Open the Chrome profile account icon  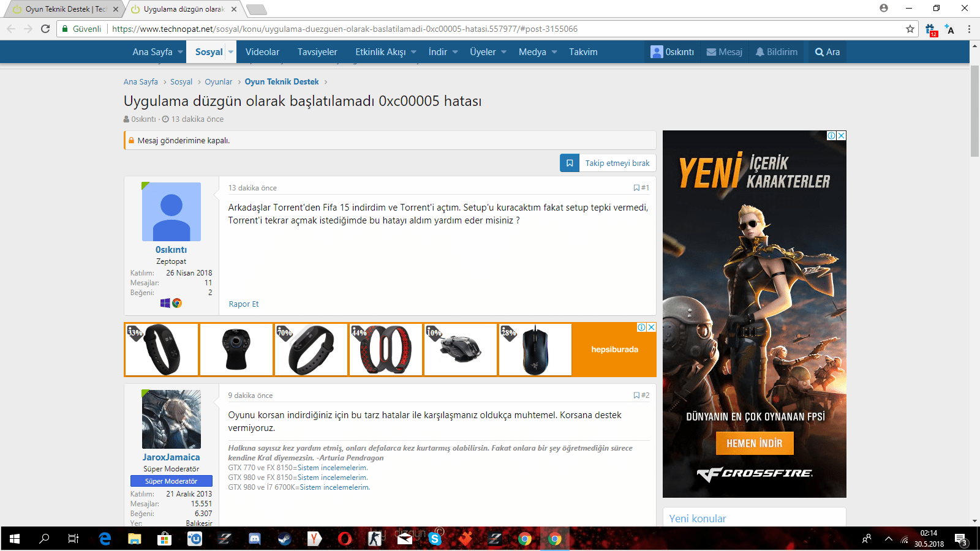[884, 8]
